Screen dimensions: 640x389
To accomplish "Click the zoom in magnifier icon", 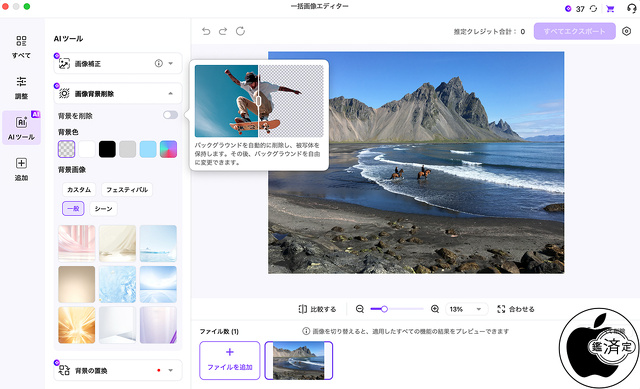I will click(435, 309).
